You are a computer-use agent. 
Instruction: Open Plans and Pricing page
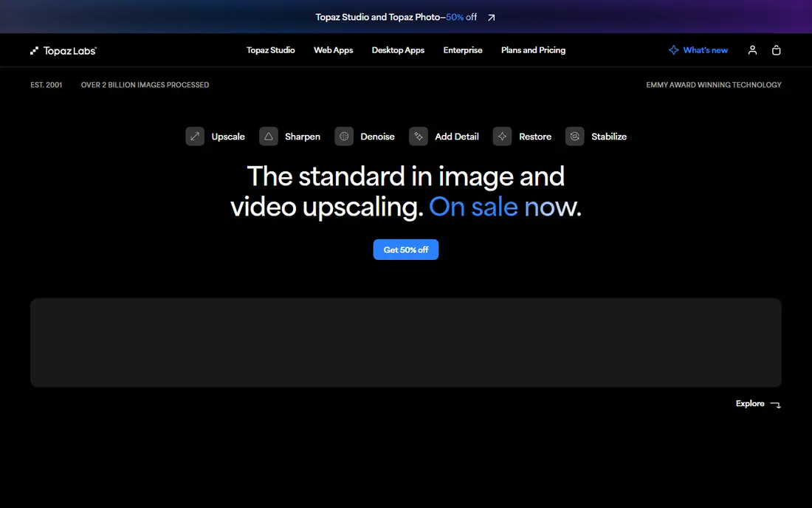tap(533, 50)
